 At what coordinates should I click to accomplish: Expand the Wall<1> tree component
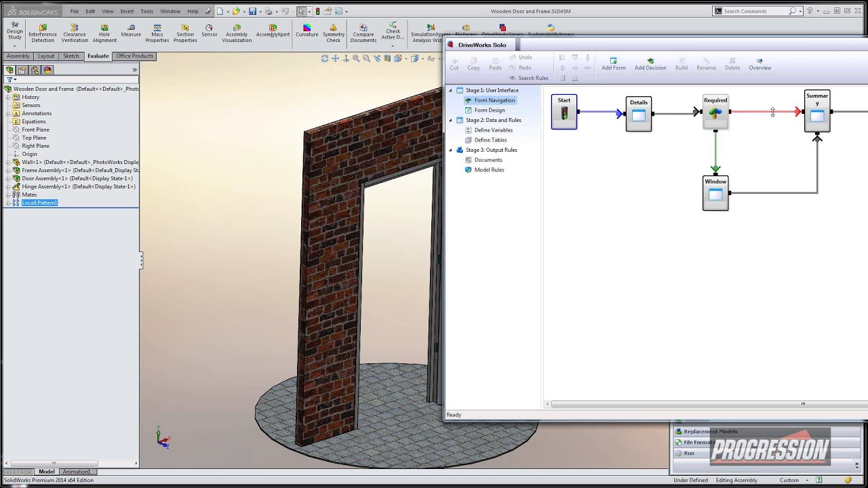(8, 162)
